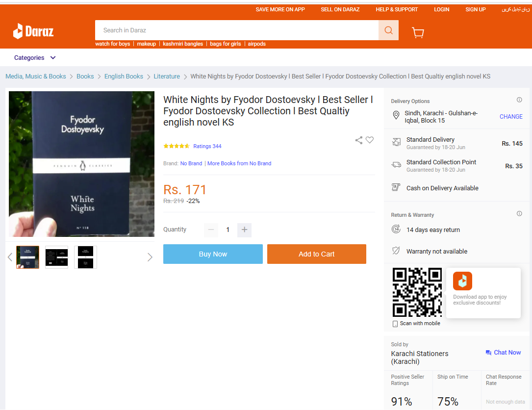532x410 pixels.
Task: Click the orange search magnifier button
Action: [x=388, y=30]
